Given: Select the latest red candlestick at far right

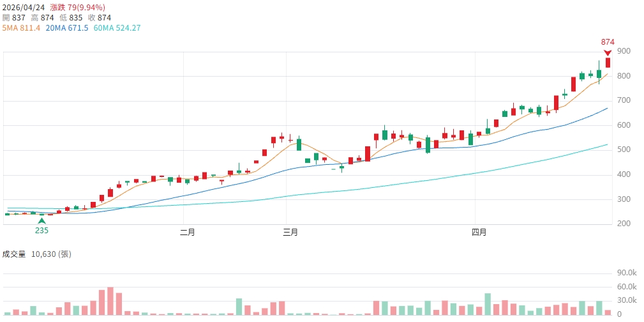Looking at the screenshot, I should click(608, 62).
